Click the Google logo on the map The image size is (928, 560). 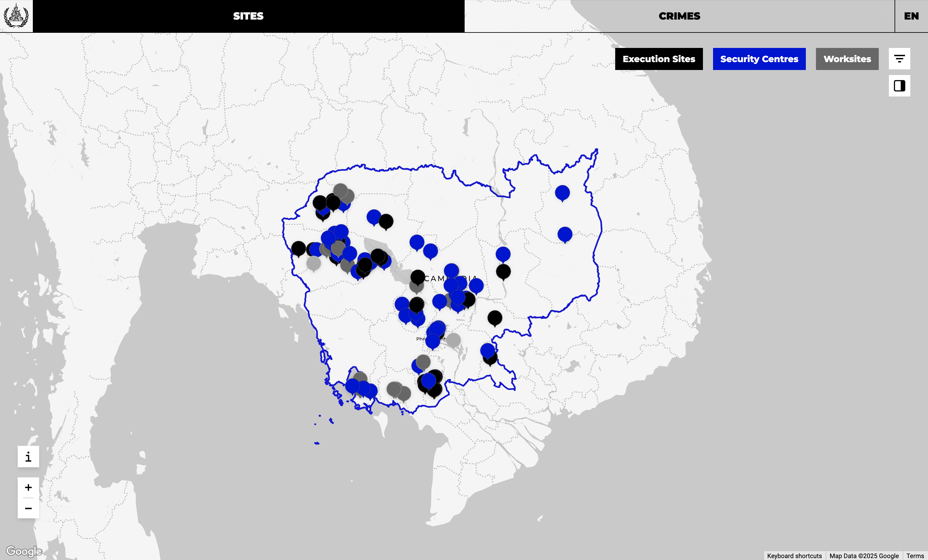[24, 551]
